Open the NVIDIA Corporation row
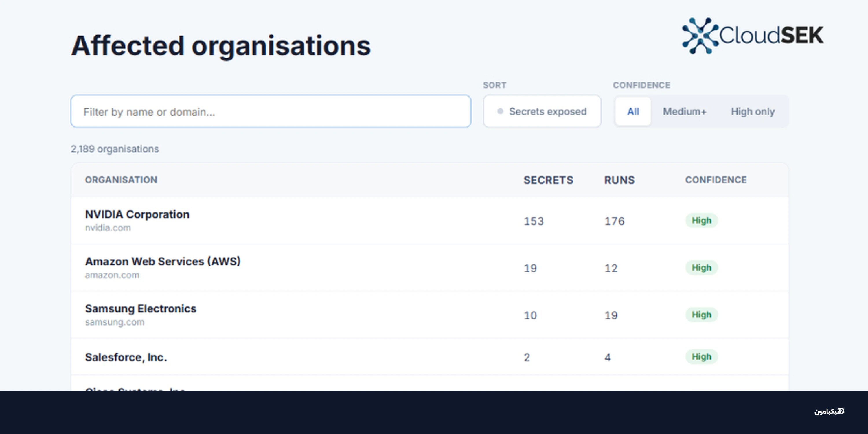The width and height of the screenshot is (868, 434). click(x=430, y=221)
